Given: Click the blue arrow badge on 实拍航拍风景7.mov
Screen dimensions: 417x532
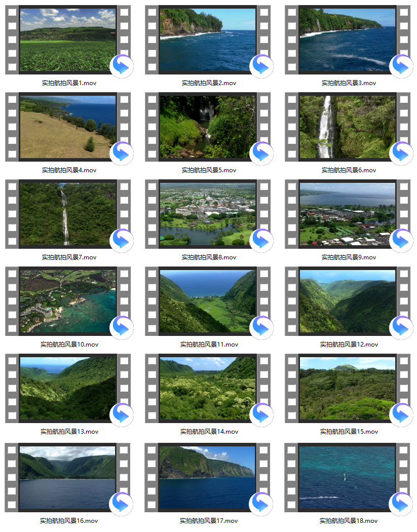Looking at the screenshot, I should click(x=122, y=240).
